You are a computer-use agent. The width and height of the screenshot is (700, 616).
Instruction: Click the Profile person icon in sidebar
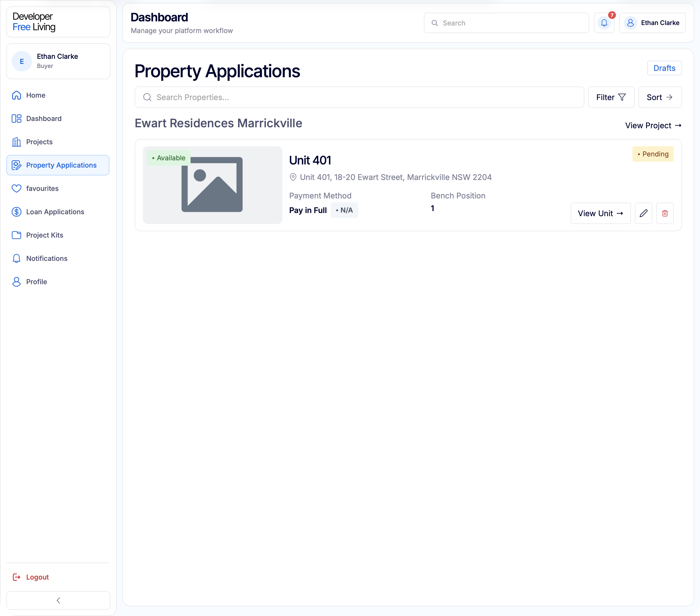point(17,282)
